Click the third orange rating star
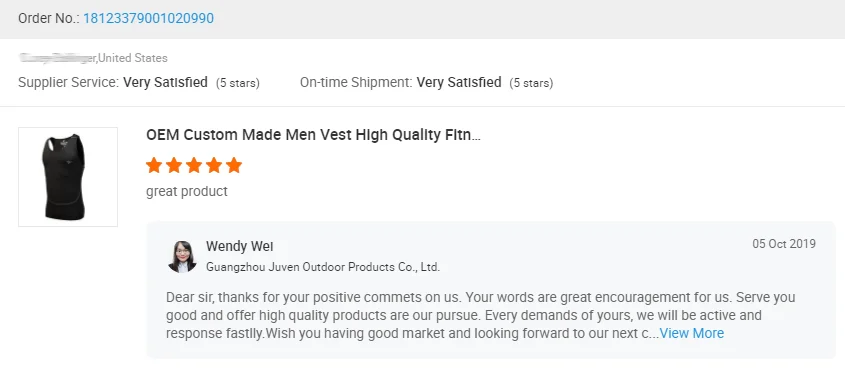845x375 pixels. (x=194, y=165)
